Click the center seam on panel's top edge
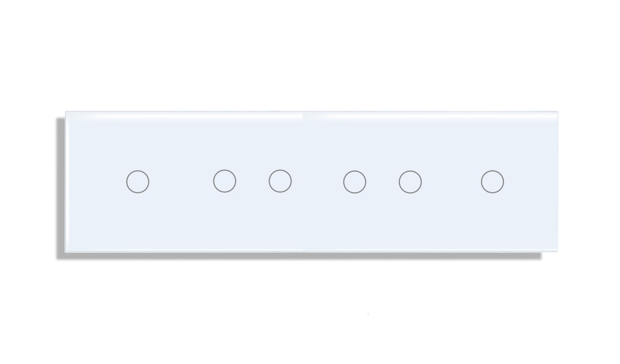 pyautogui.click(x=303, y=115)
